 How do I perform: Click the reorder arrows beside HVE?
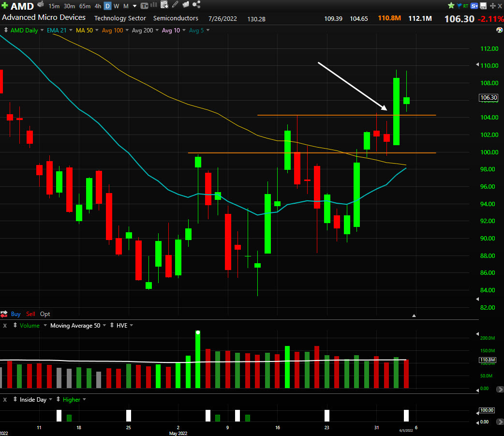coord(112,325)
